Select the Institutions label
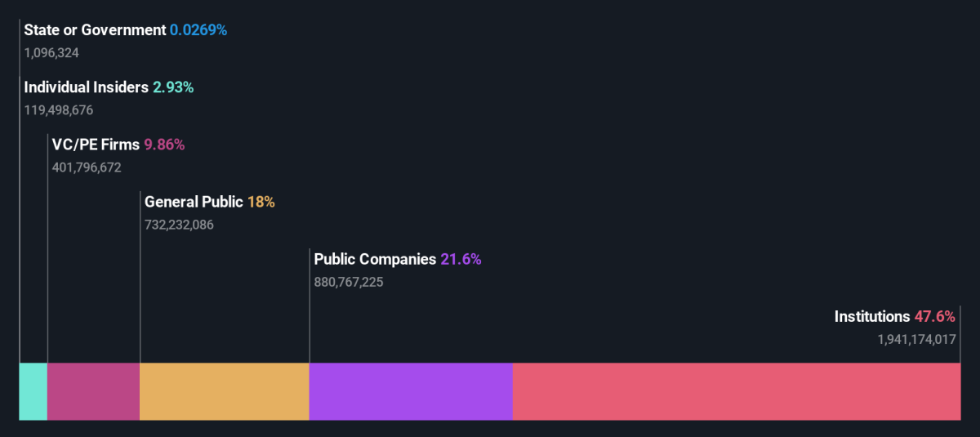Image resolution: width=980 pixels, height=437 pixels. [x=871, y=316]
